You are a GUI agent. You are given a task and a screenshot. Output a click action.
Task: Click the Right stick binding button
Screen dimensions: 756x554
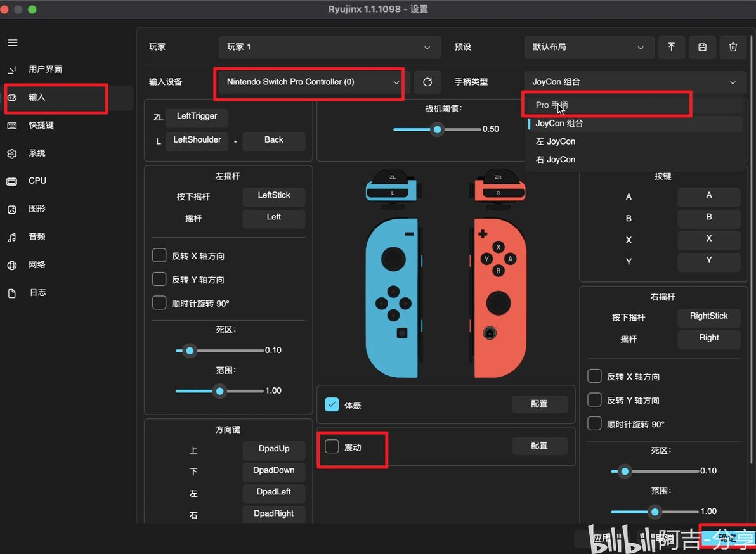tap(709, 338)
